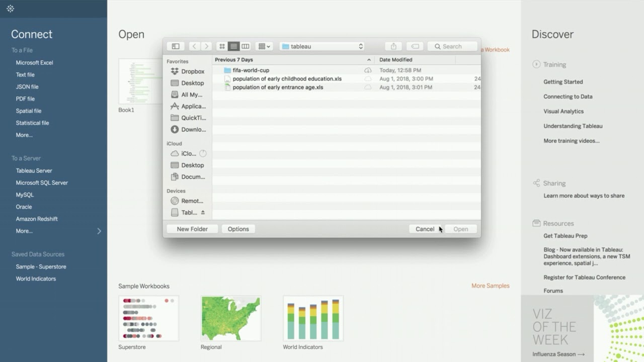Toggle the file dialog sidebar button
This screenshot has height=362, width=644.
pos(176,46)
